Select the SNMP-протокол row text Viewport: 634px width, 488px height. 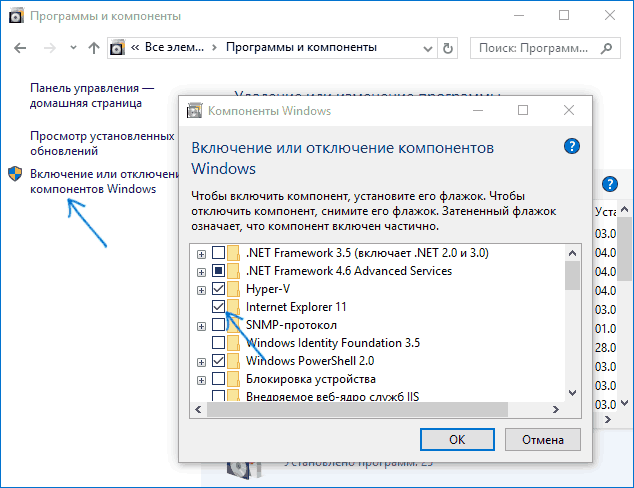coord(291,325)
